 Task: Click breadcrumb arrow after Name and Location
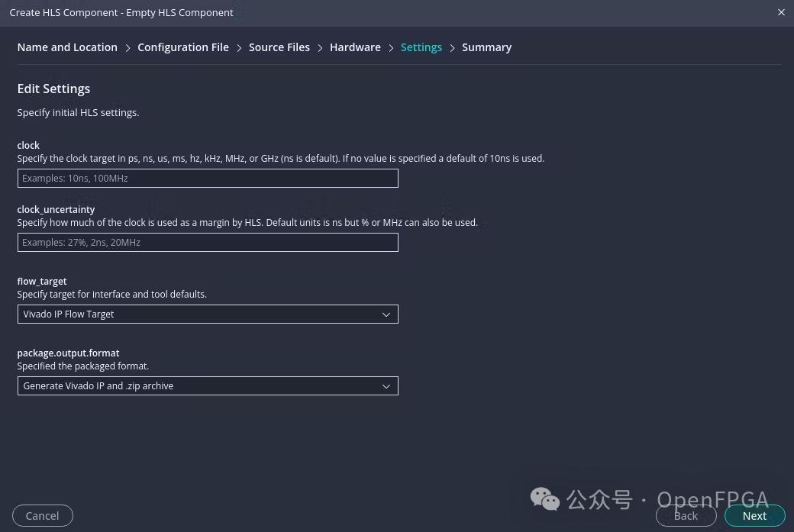127,47
